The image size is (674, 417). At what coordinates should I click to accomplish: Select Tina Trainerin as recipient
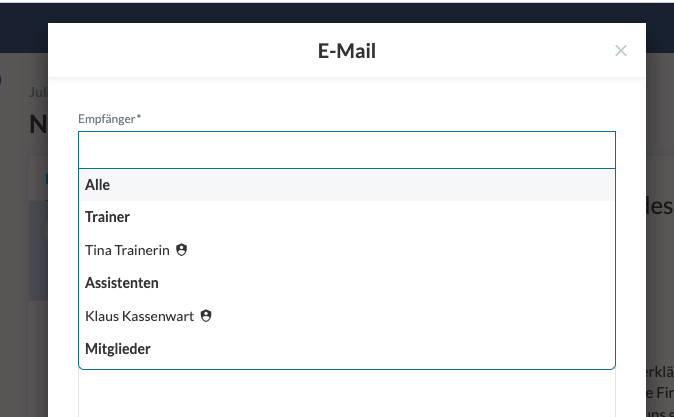(127, 250)
